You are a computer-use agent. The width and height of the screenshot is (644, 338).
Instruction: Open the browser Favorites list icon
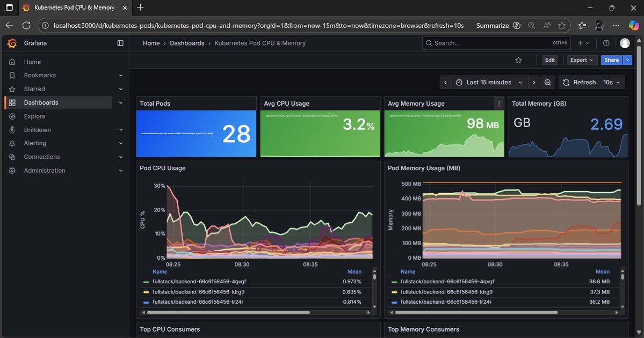coord(582,25)
